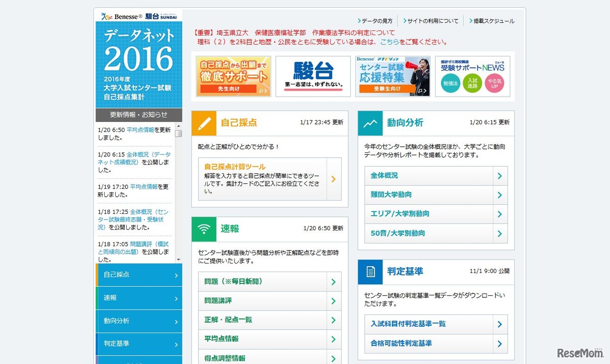Click the arrow beside 自己採点計算ツール
This screenshot has width=610, height=364.
click(x=334, y=179)
